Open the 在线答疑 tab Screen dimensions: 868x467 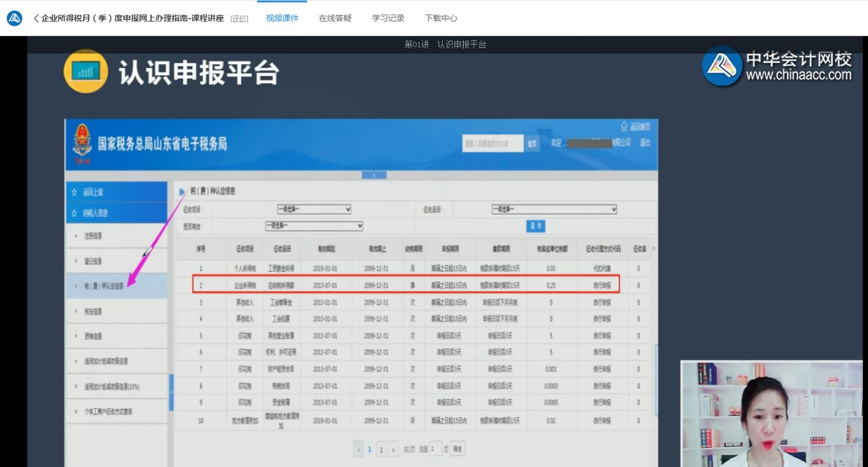click(335, 18)
